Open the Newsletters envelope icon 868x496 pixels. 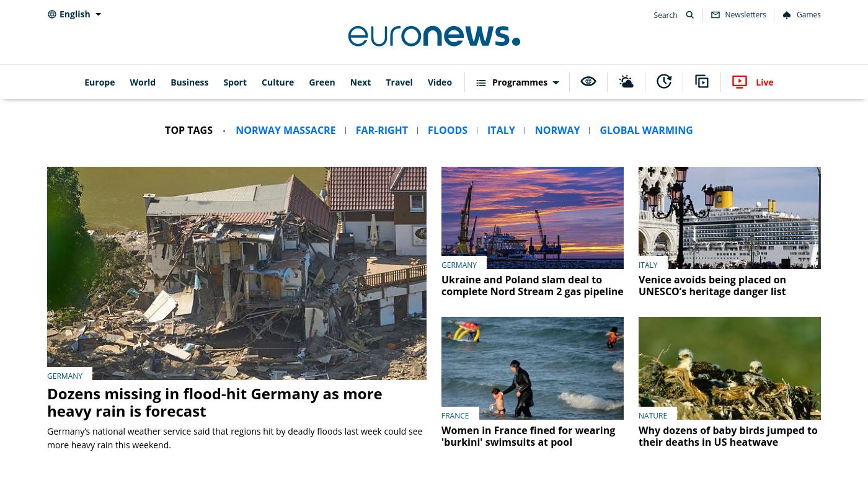coord(715,15)
